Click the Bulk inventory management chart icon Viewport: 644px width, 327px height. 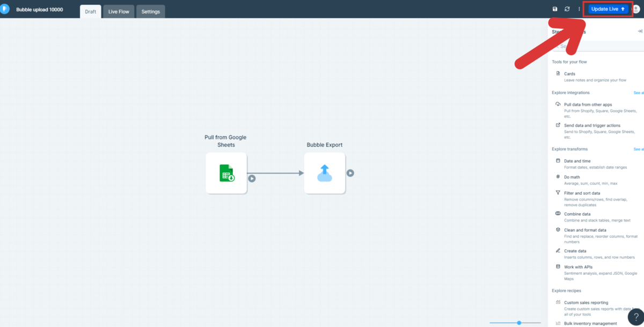[558, 323]
